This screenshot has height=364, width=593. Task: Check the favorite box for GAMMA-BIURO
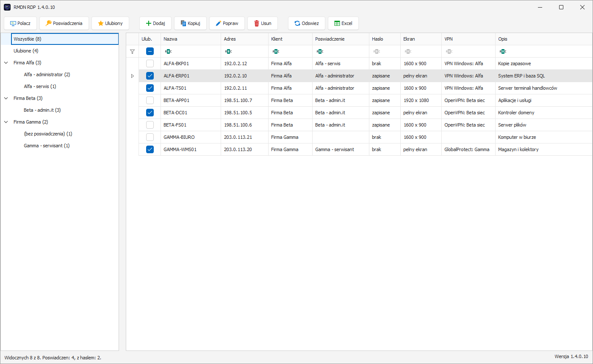tap(150, 137)
